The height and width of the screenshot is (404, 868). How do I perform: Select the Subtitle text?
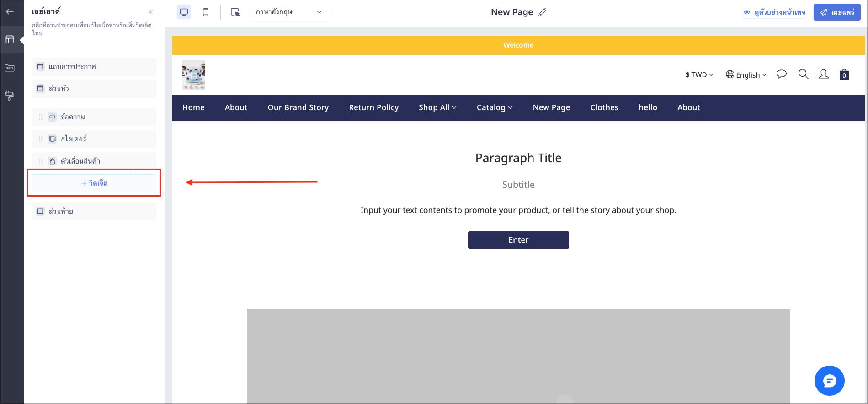point(518,185)
